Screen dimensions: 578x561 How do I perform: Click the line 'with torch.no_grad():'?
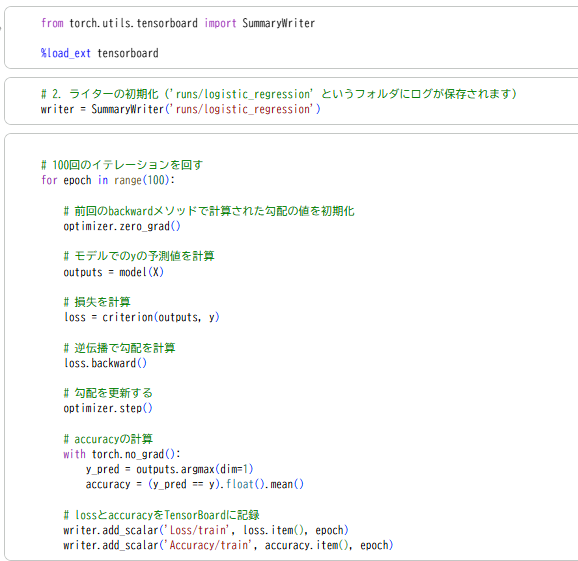tap(122, 454)
